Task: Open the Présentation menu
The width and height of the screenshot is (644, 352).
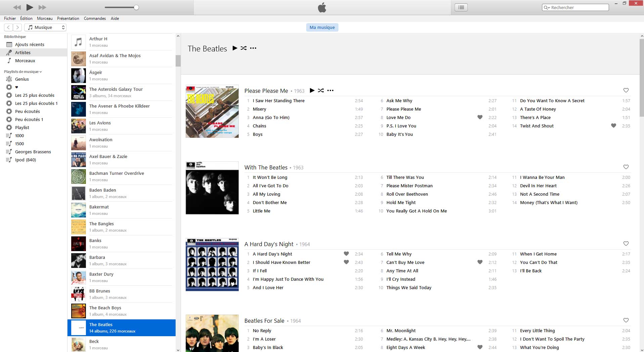Action: pos(68,18)
